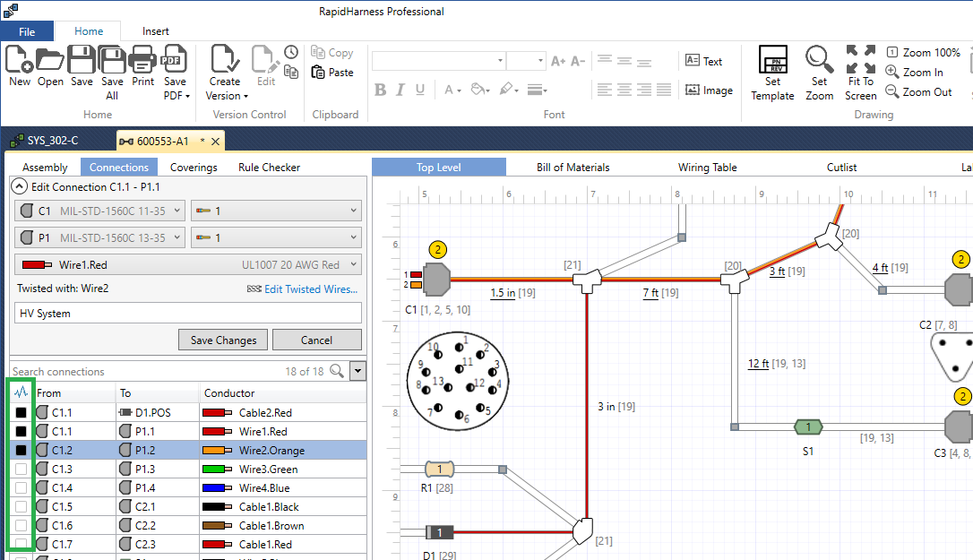Click the Save All icon
The width and height of the screenshot is (973, 560).
[x=112, y=60]
